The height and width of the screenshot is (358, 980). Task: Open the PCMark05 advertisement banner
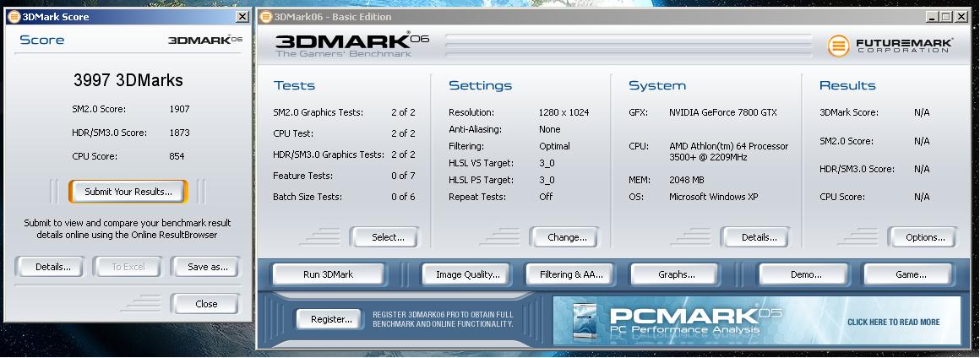[757, 321]
